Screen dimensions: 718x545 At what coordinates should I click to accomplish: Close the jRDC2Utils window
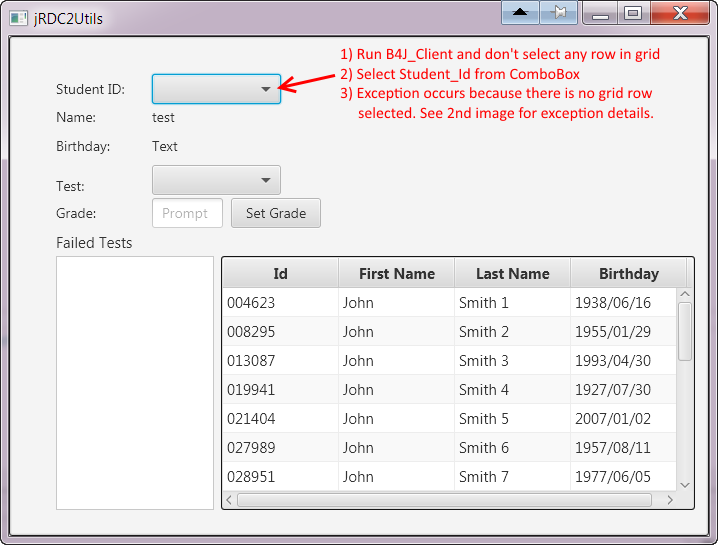coord(680,12)
